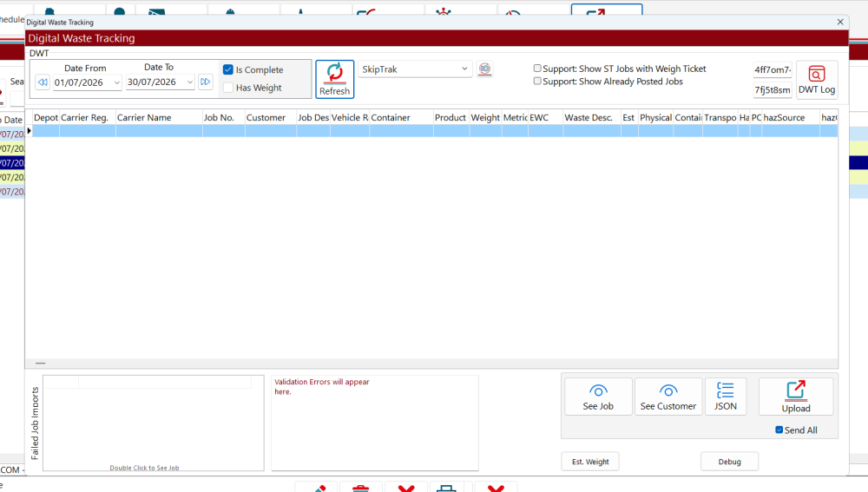Image resolution: width=868 pixels, height=492 pixels.
Task: Click the Validation Errors text area
Action: click(x=375, y=423)
